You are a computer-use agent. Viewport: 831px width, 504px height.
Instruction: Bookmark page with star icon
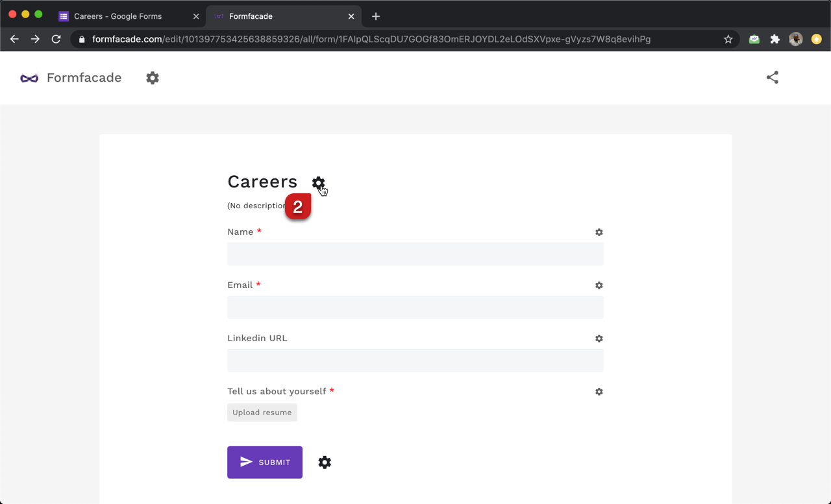coord(728,39)
